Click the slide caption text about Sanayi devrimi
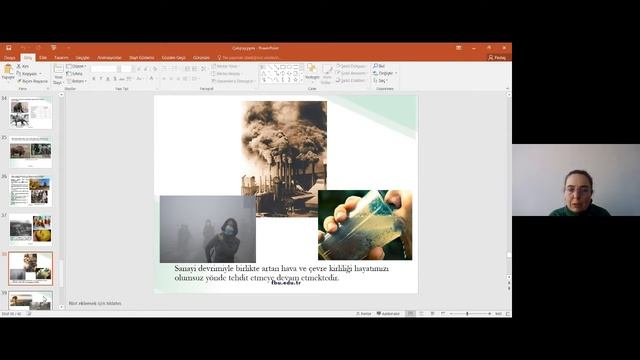The image size is (640, 360). click(281, 273)
